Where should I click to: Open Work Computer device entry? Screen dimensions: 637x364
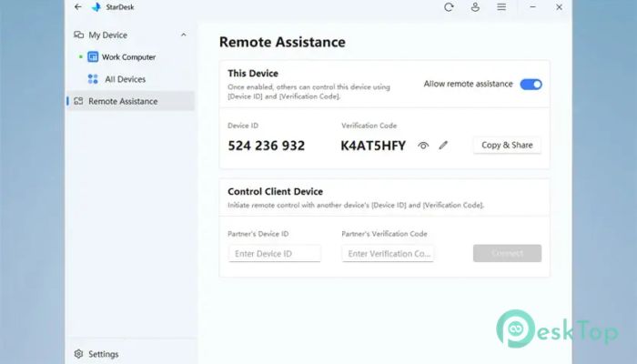130,56
